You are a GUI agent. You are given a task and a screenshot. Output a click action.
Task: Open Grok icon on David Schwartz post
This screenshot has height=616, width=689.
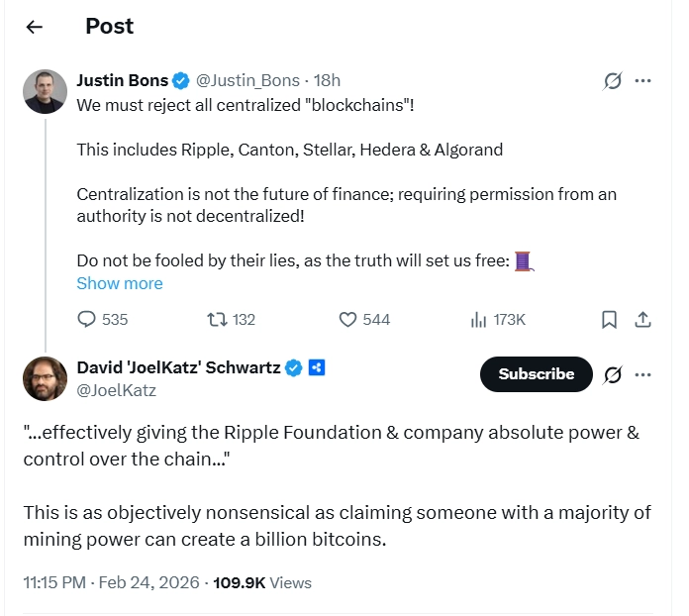[613, 374]
